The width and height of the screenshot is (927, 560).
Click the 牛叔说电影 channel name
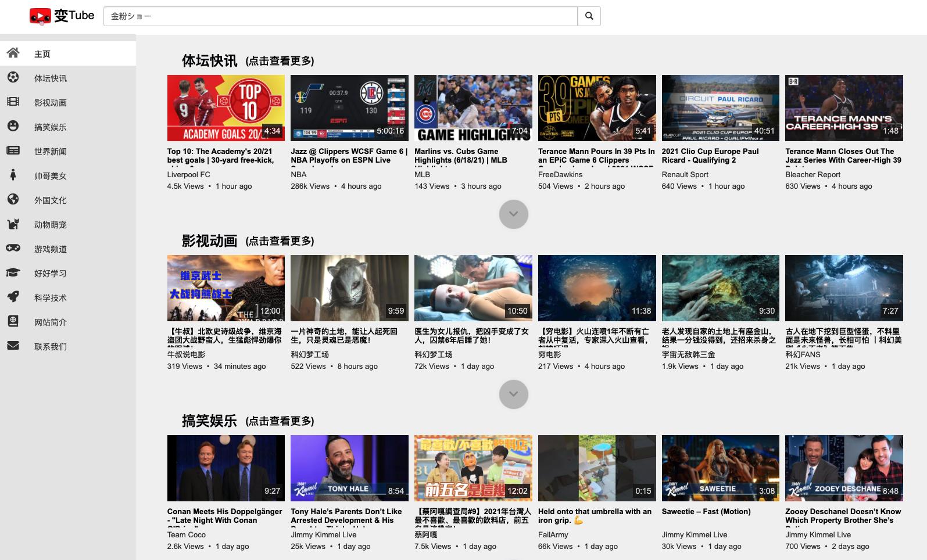pyautogui.click(x=186, y=354)
